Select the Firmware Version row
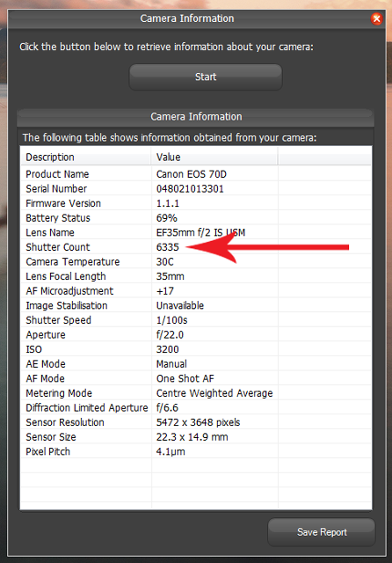Screen dimensions: 392x563 (196, 203)
